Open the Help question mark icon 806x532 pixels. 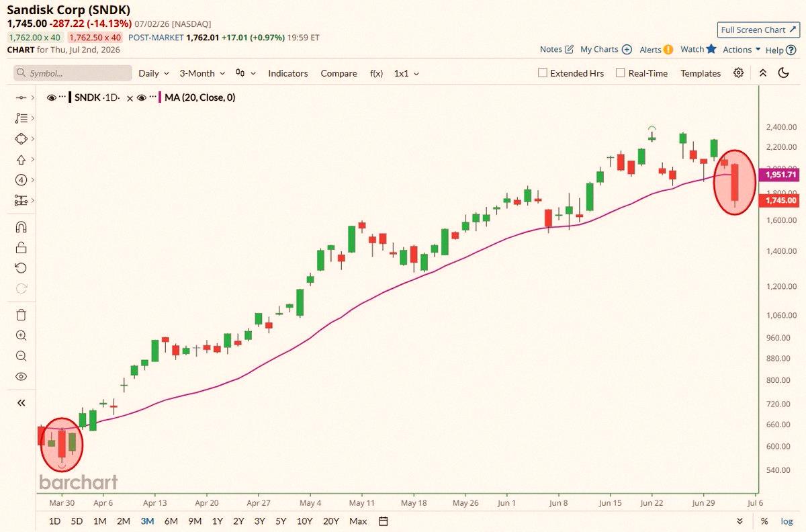tap(792, 50)
